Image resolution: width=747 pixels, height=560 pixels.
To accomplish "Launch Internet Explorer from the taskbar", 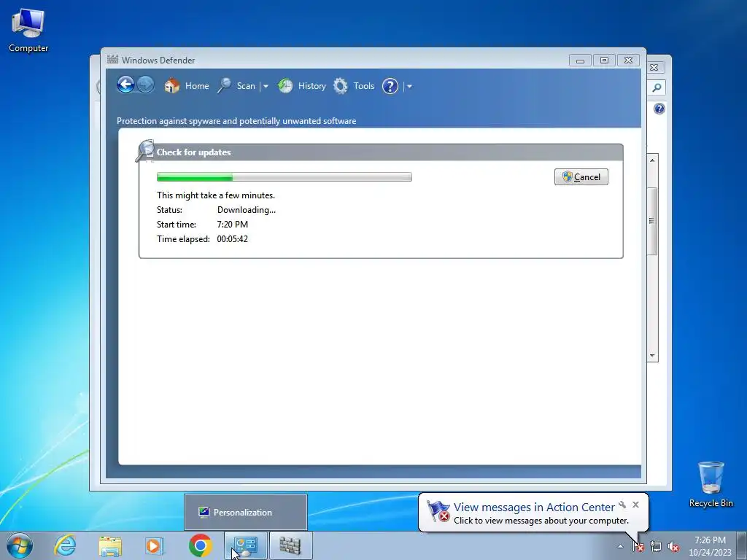I will (x=65, y=545).
